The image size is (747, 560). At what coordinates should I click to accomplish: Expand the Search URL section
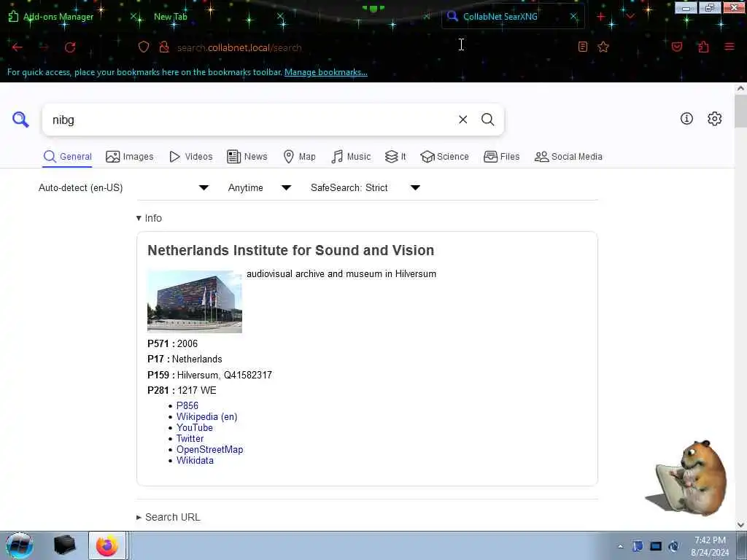point(169,517)
